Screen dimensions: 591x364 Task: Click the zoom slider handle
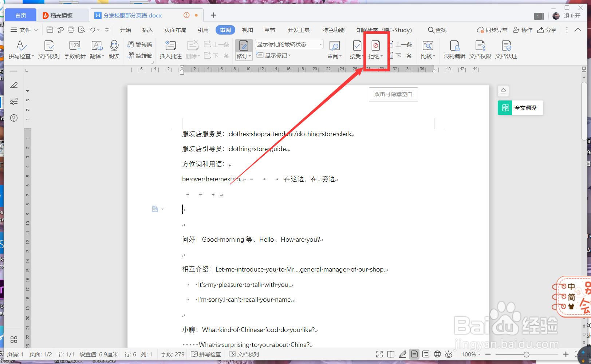click(526, 354)
